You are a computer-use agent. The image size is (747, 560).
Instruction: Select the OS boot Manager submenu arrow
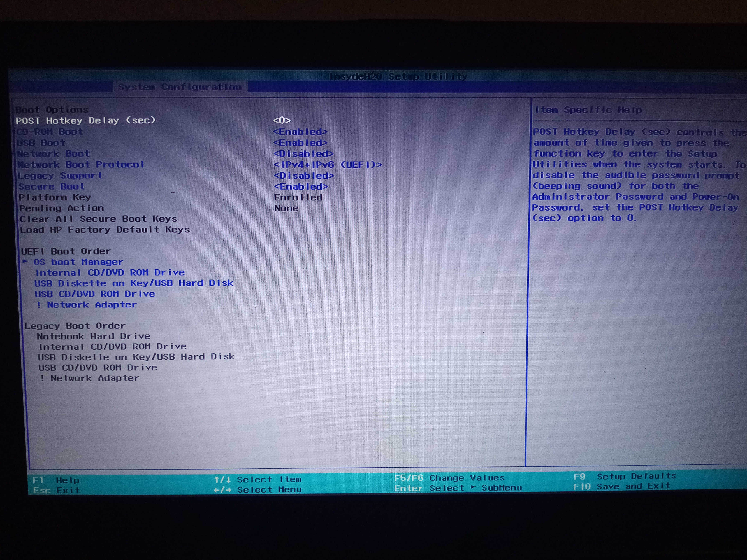[x=25, y=261]
